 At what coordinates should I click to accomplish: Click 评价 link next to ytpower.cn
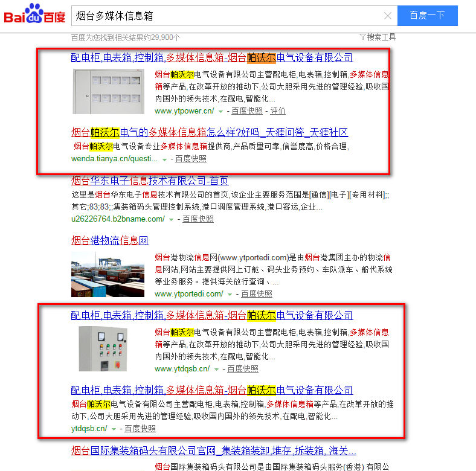278,111
